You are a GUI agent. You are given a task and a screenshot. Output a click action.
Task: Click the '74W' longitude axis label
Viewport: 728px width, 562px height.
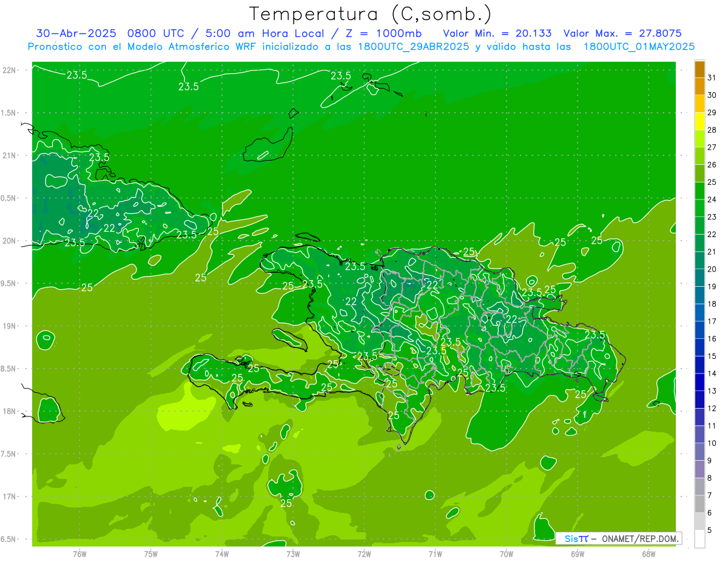coord(221,554)
